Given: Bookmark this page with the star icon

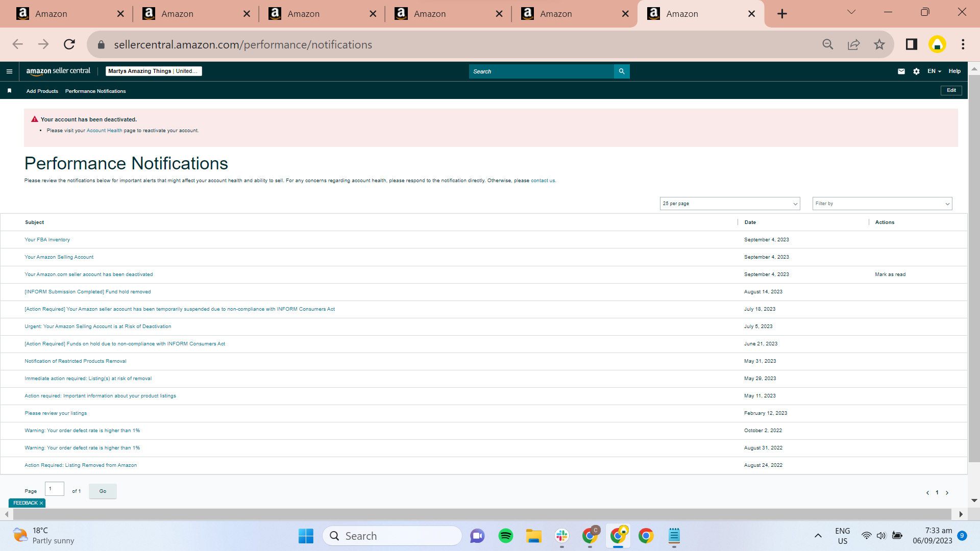Looking at the screenshot, I should (879, 44).
